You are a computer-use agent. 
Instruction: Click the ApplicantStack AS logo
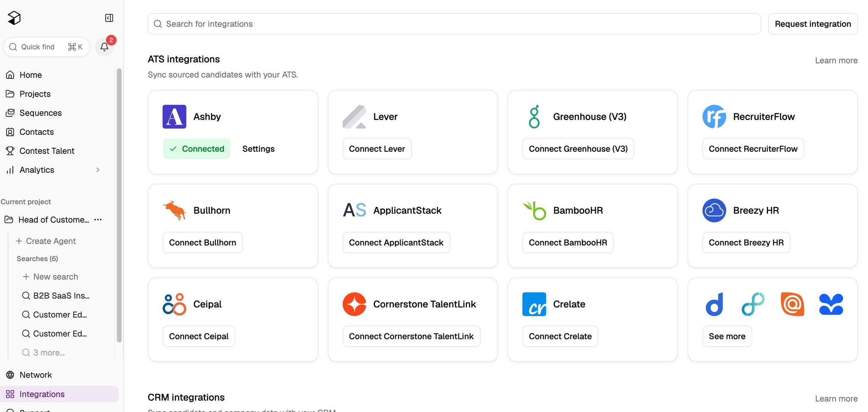[x=354, y=210]
